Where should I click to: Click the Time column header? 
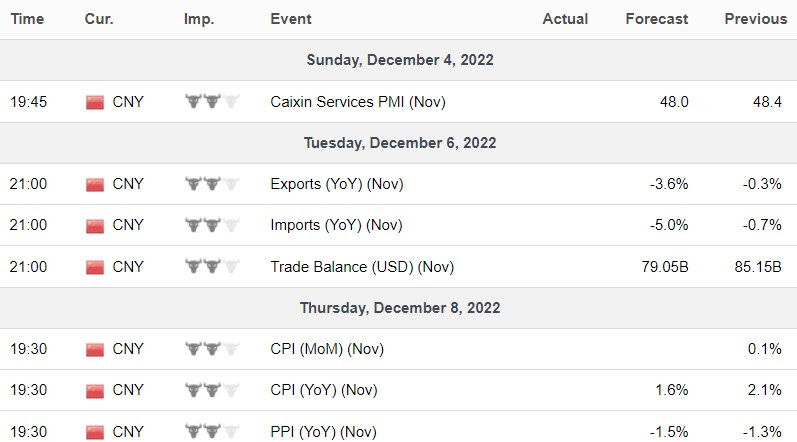coord(26,18)
